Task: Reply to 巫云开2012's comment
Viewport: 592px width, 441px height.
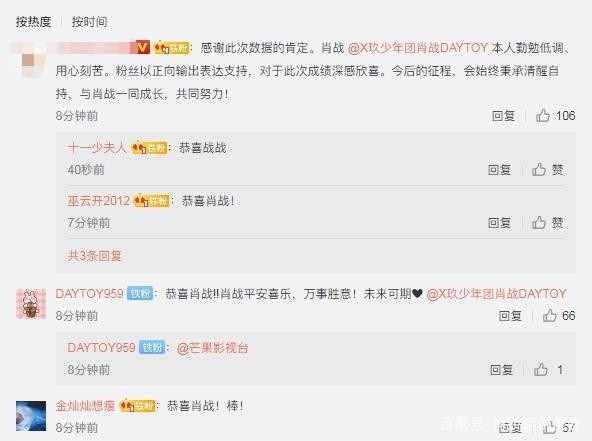Action: tap(500, 223)
